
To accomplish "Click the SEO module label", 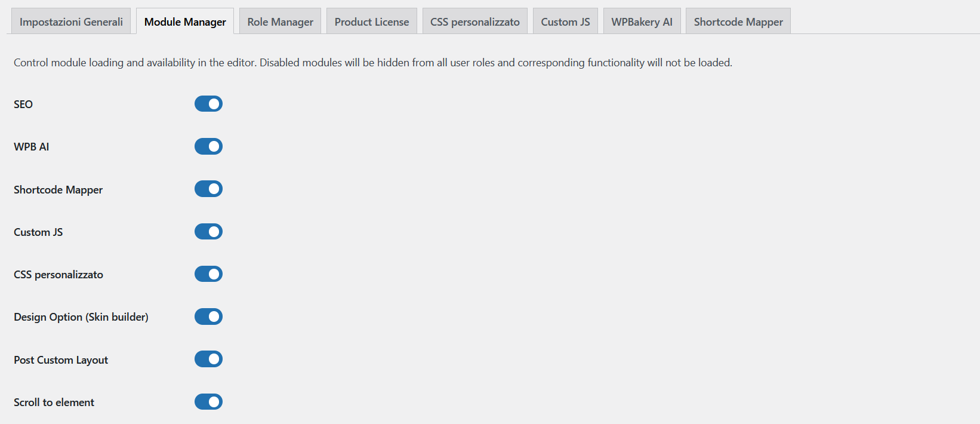I will coord(23,105).
